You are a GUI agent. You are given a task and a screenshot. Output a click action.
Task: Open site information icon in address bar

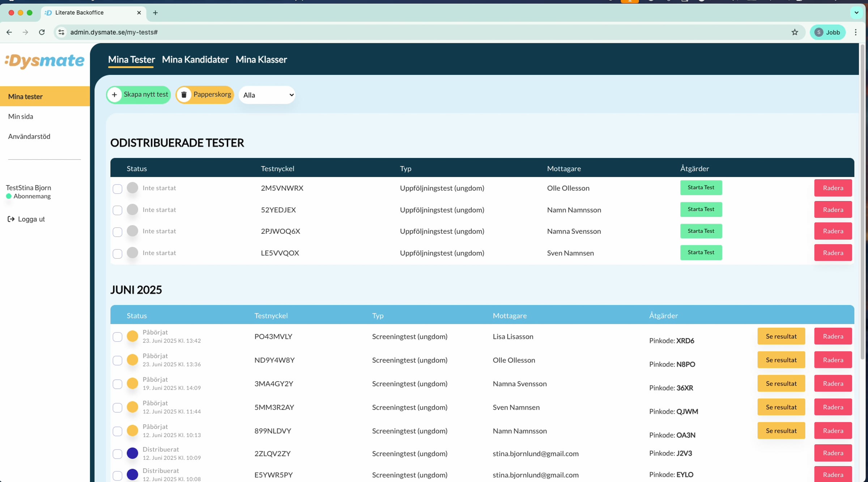point(61,32)
